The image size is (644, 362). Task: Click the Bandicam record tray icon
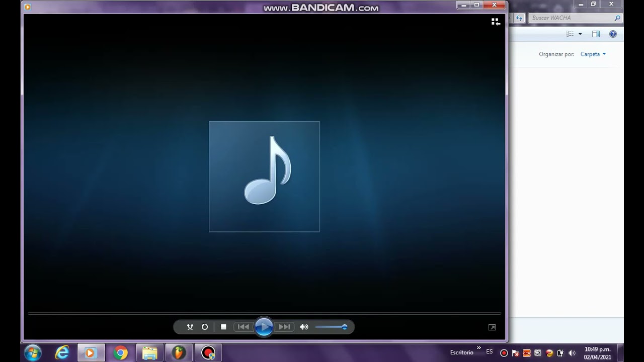tap(504, 353)
